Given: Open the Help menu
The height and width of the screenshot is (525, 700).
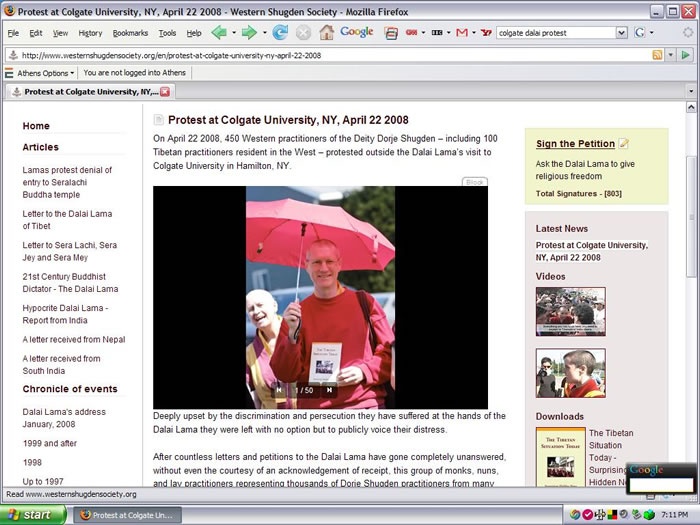Looking at the screenshot, I should tap(194, 33).
